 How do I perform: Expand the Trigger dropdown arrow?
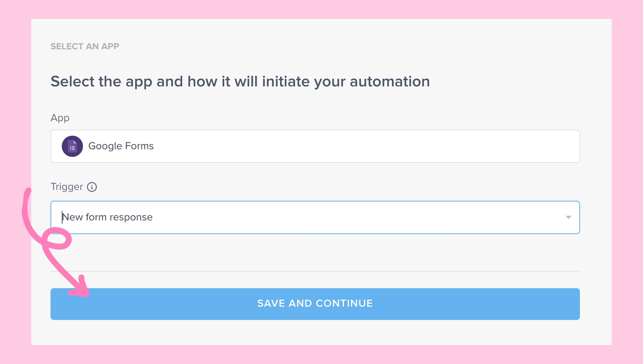pos(568,217)
